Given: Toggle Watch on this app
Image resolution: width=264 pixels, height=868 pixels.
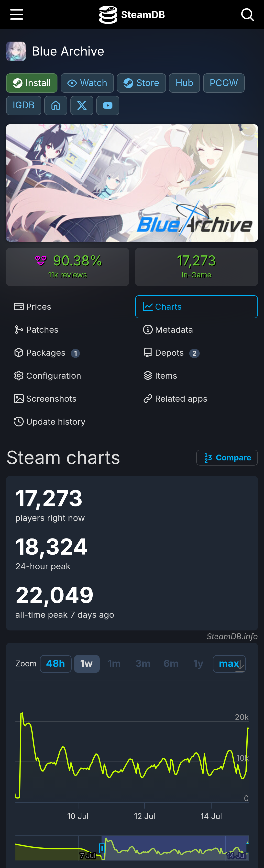Looking at the screenshot, I should 87,83.
